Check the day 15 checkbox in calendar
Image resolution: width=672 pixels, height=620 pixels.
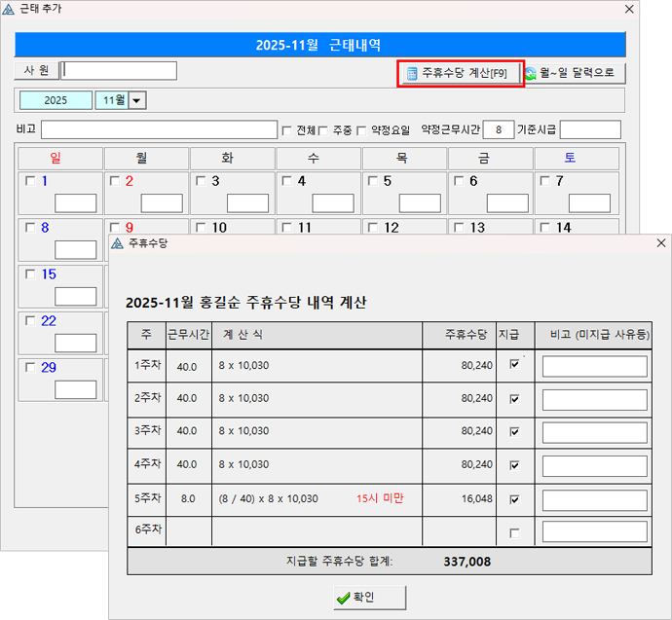pyautogui.click(x=30, y=274)
